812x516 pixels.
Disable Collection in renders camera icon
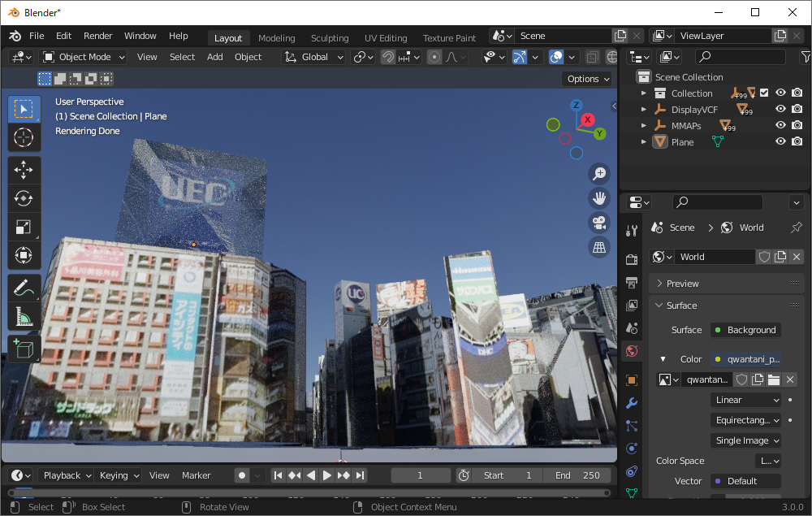(797, 93)
